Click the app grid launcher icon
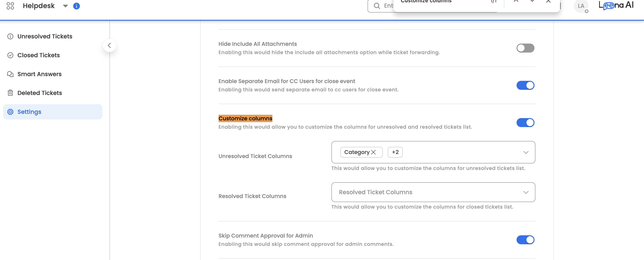 pyautogui.click(x=10, y=6)
